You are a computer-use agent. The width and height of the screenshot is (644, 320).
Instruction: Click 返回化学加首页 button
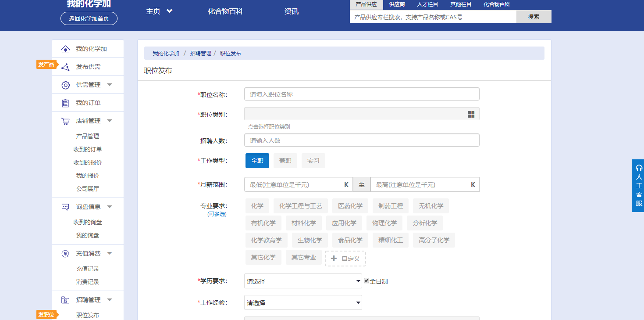(89, 18)
